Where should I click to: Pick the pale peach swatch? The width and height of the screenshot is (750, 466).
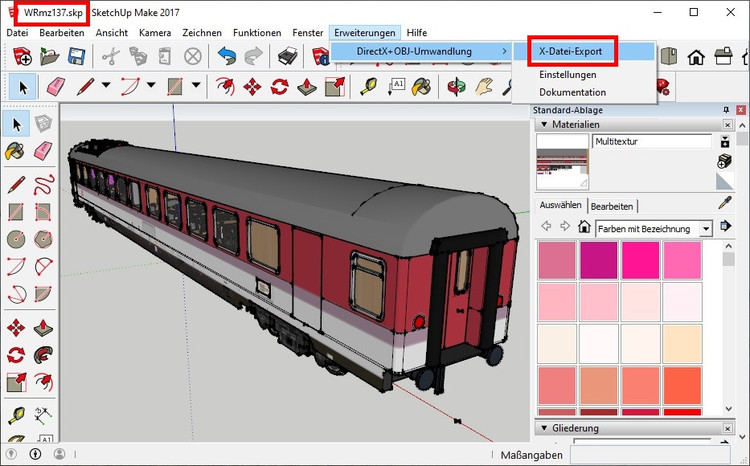683,344
